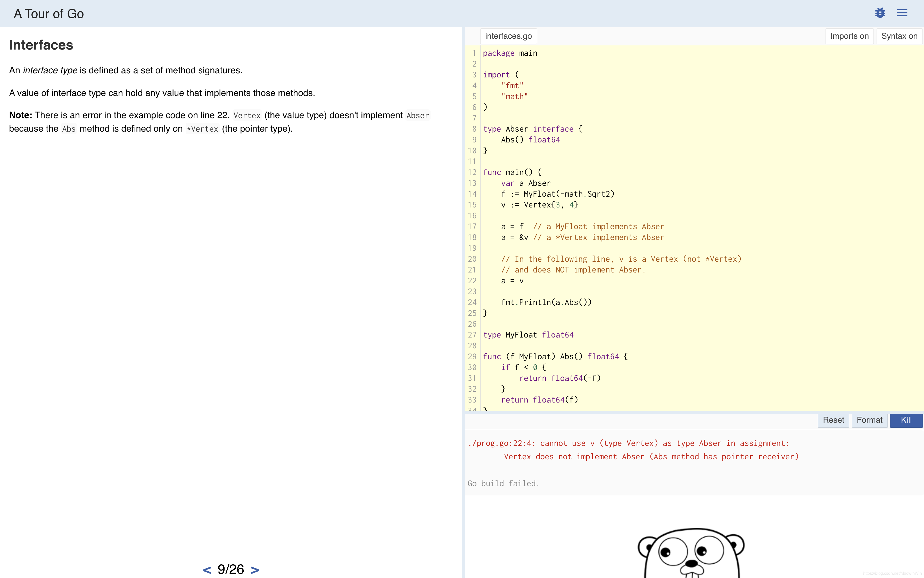This screenshot has width=924, height=578.
Task: Click inline code 'Abs' in the note
Action: (x=69, y=129)
